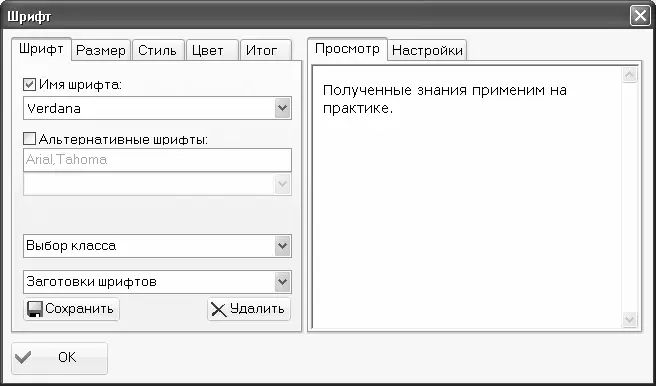
Task: Confirm with the OK button
Action: click(59, 358)
